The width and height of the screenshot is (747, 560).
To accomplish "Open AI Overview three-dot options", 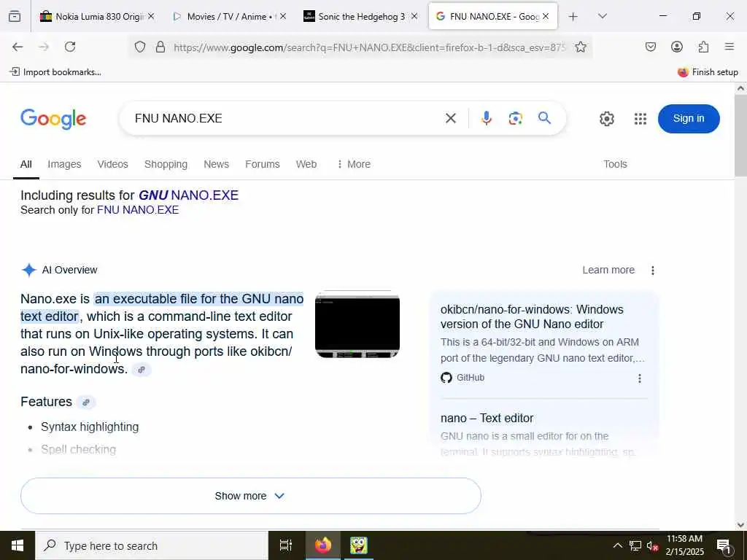I will pyautogui.click(x=653, y=271).
